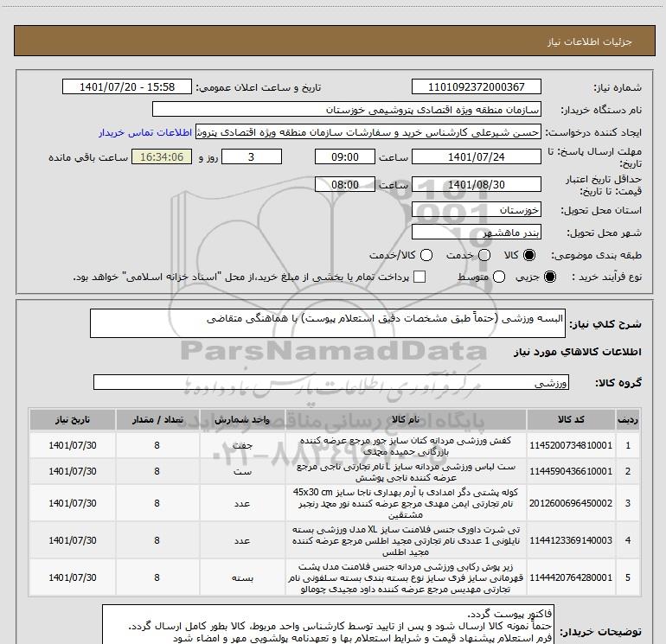Click the تاریخ نیاز column header
Viewport: 666px width, 644px height.
coord(73,419)
